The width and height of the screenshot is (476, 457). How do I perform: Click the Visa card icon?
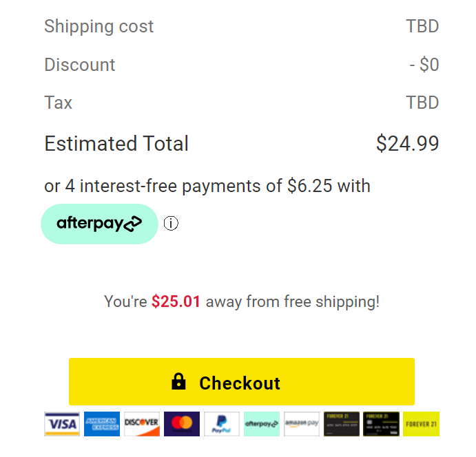62,424
